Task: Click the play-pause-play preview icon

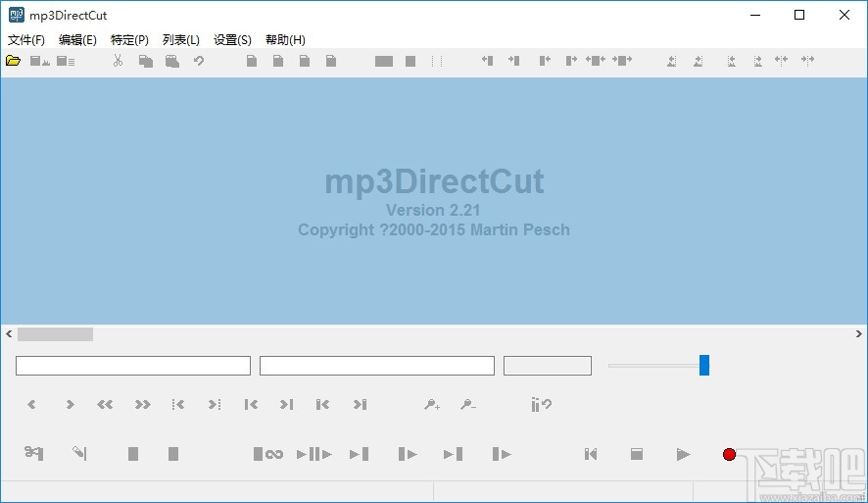Action: pos(313,454)
